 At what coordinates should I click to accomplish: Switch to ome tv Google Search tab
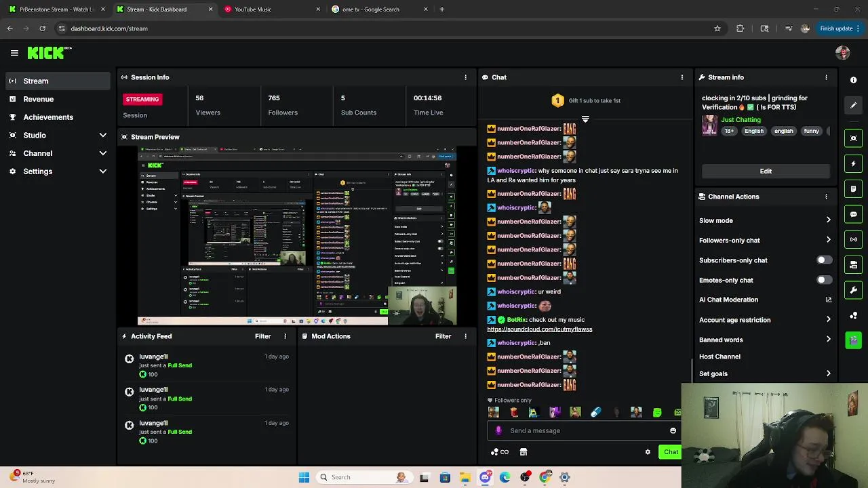coord(380,9)
